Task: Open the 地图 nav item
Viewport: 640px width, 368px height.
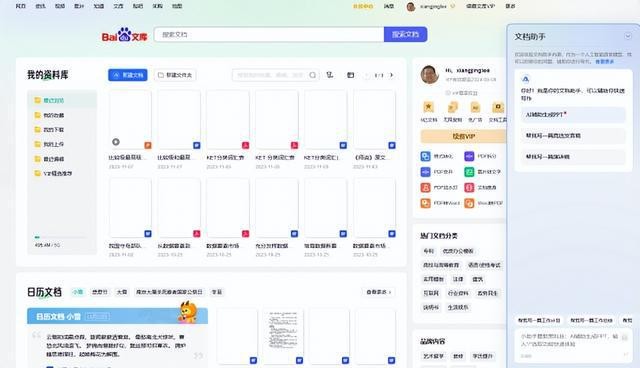Action: (x=177, y=6)
